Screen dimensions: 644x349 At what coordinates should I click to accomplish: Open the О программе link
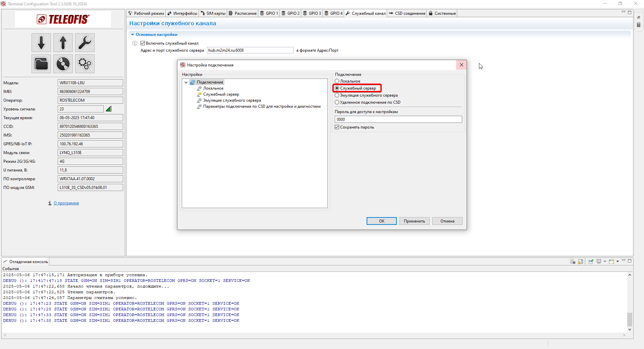pyautogui.click(x=66, y=203)
